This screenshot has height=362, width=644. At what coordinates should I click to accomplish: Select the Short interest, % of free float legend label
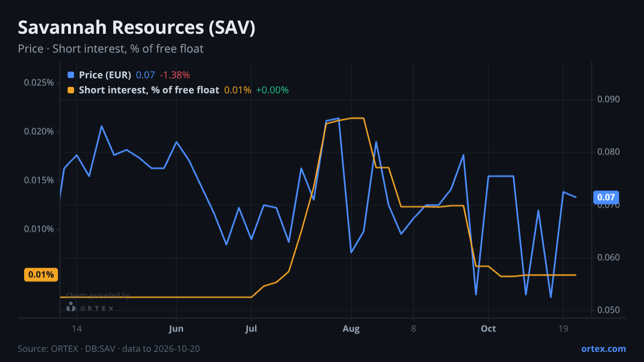pos(149,90)
